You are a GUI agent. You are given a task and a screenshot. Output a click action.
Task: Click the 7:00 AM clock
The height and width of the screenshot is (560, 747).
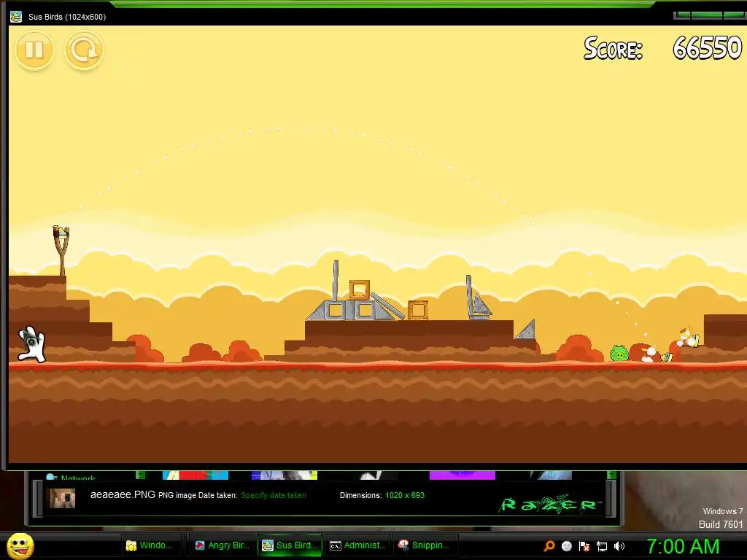pos(683,547)
